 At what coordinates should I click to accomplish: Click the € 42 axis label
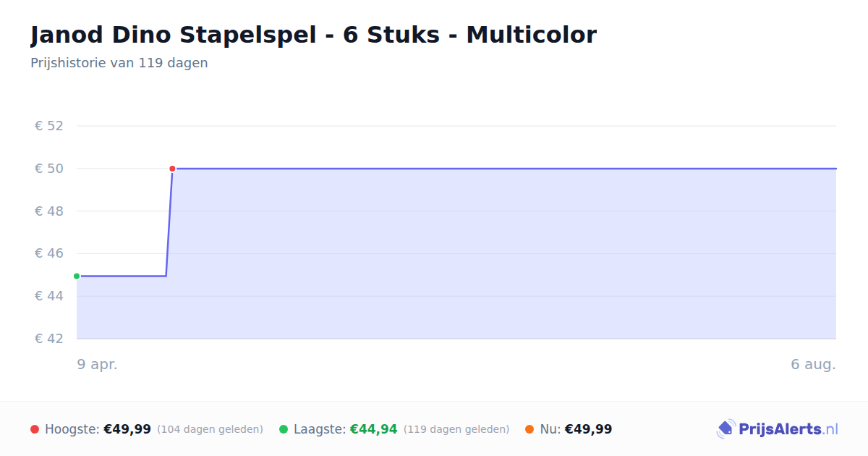coord(49,339)
